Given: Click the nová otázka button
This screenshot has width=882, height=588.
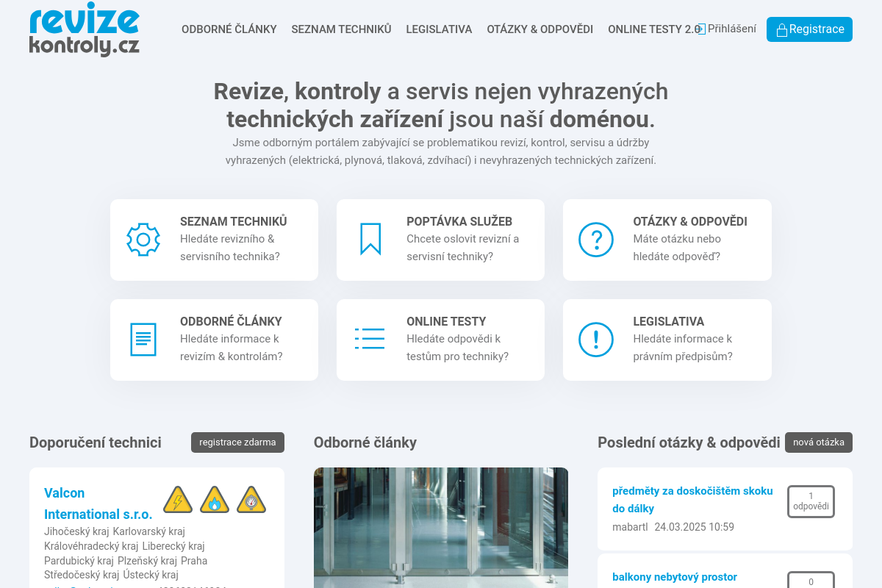Looking at the screenshot, I should [x=819, y=442].
